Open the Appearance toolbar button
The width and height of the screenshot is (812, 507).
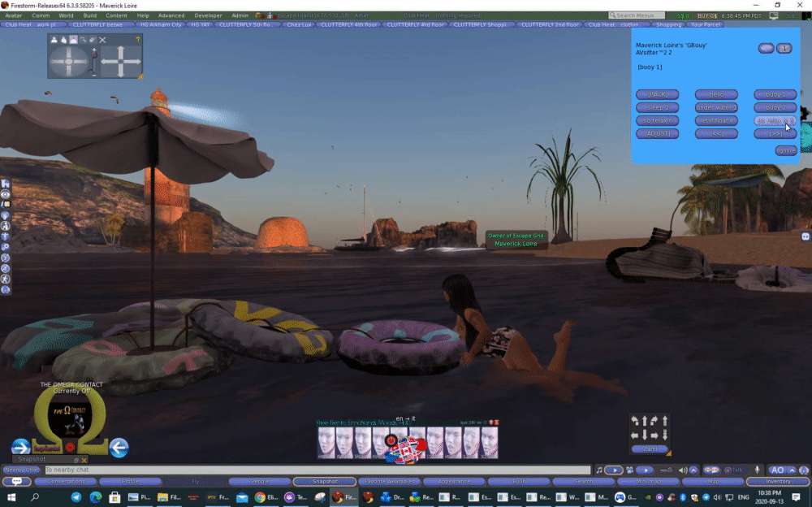pyautogui.click(x=454, y=482)
